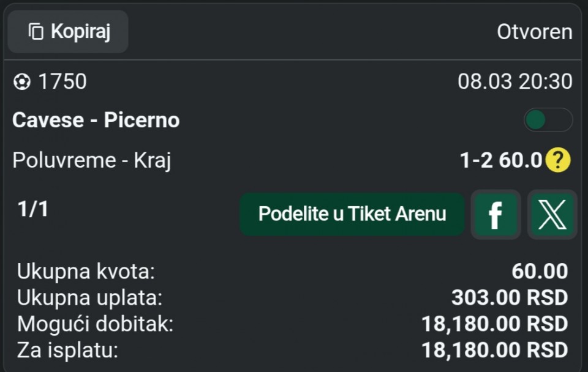The image size is (588, 372).
Task: Select the Cavese - Picerno match name
Action: point(96,120)
